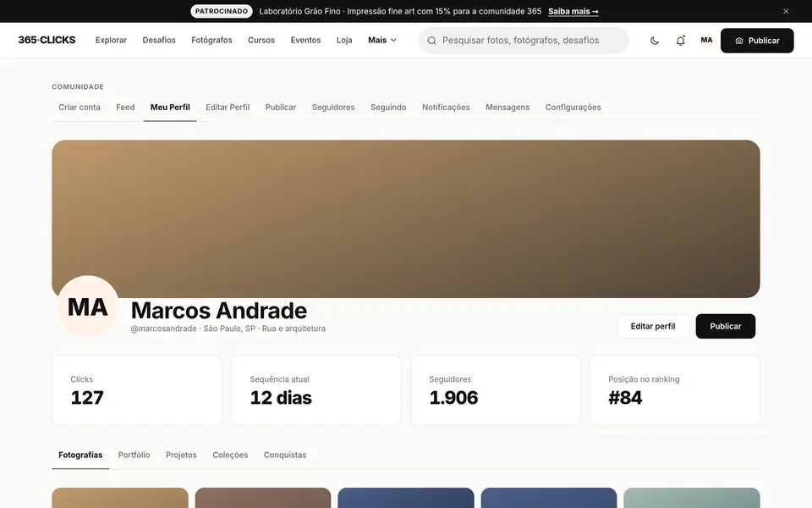812x508 pixels.
Task: Go to Desafios in the top navigation
Action: pyautogui.click(x=159, y=40)
